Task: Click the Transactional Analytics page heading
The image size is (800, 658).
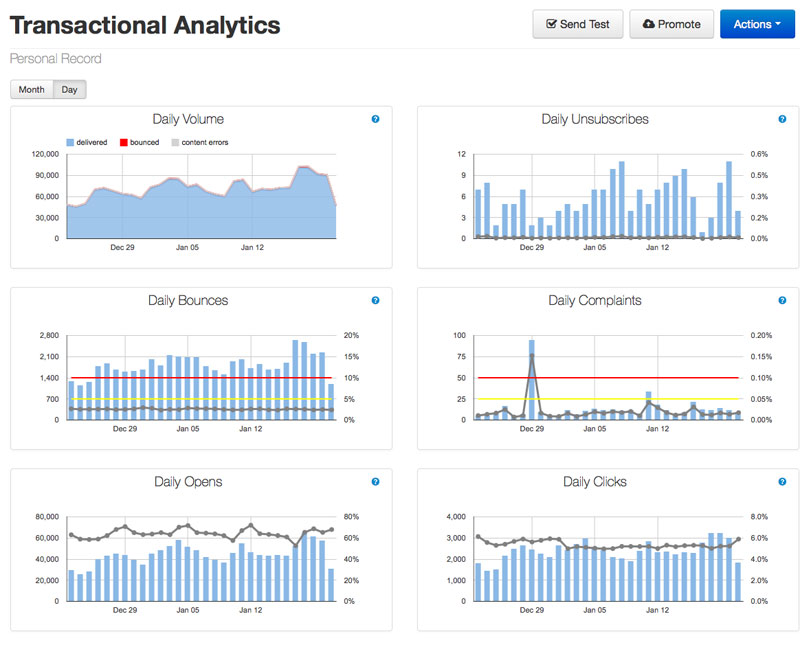Action: tap(145, 25)
